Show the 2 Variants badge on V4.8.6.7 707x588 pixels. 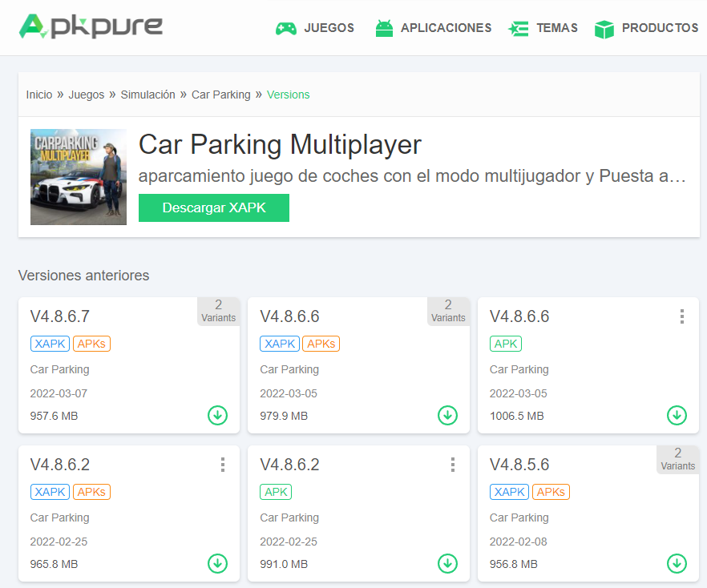[218, 311]
